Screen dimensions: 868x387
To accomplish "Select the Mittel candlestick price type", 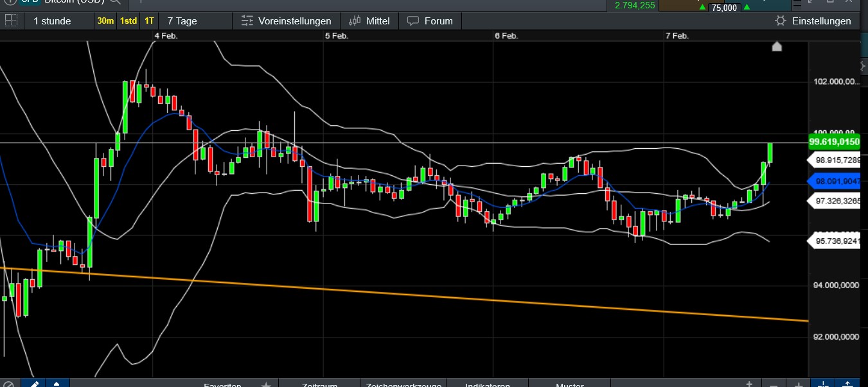I will pyautogui.click(x=369, y=21).
